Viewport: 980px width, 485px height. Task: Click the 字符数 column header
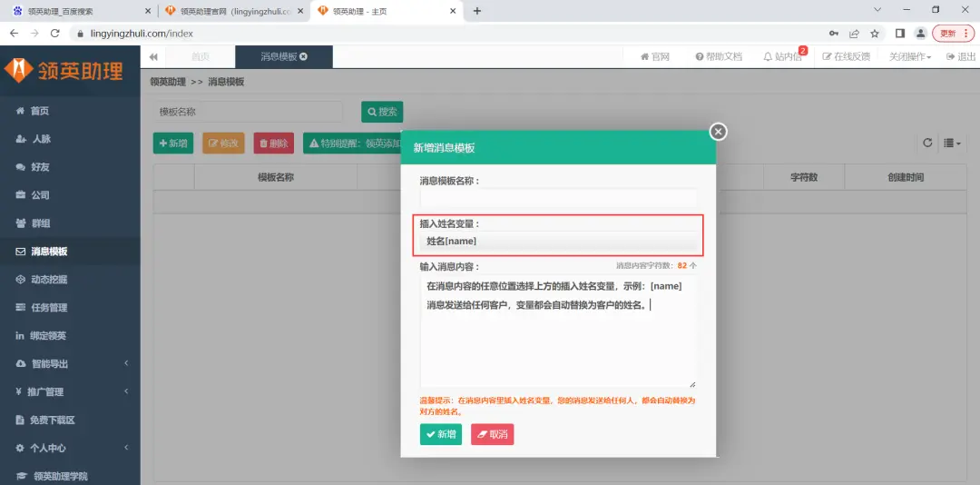pyautogui.click(x=804, y=177)
